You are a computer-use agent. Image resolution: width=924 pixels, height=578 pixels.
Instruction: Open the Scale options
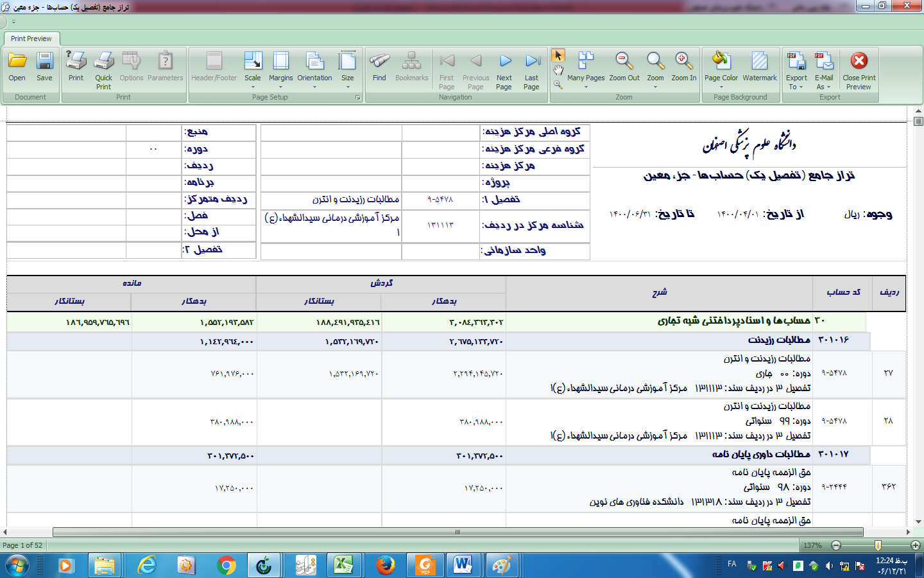pos(253,70)
